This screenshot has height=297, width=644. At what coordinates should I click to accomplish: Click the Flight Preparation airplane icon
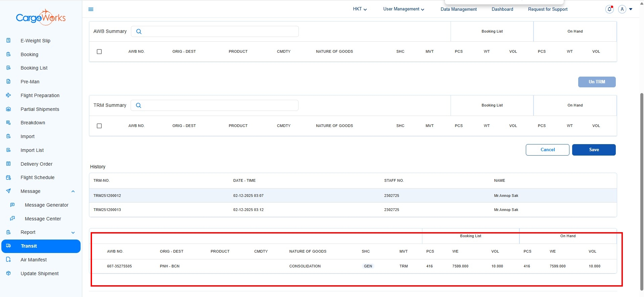click(x=9, y=95)
